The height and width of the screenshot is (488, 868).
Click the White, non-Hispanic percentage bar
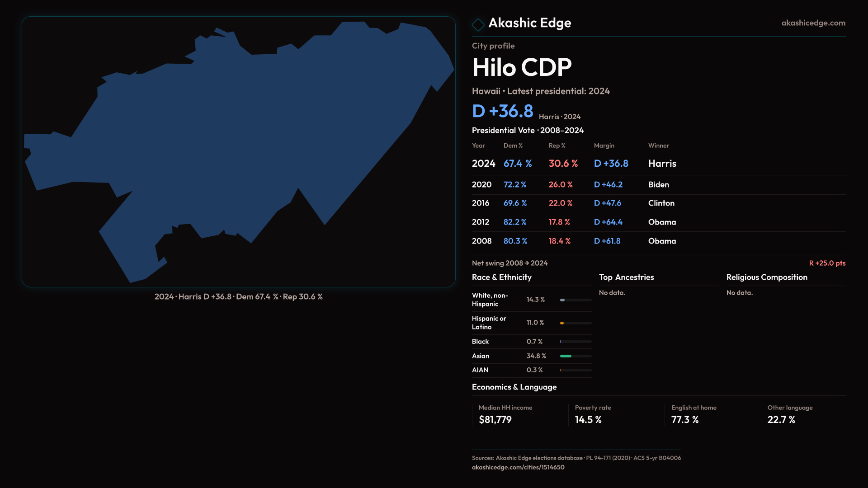(x=562, y=300)
